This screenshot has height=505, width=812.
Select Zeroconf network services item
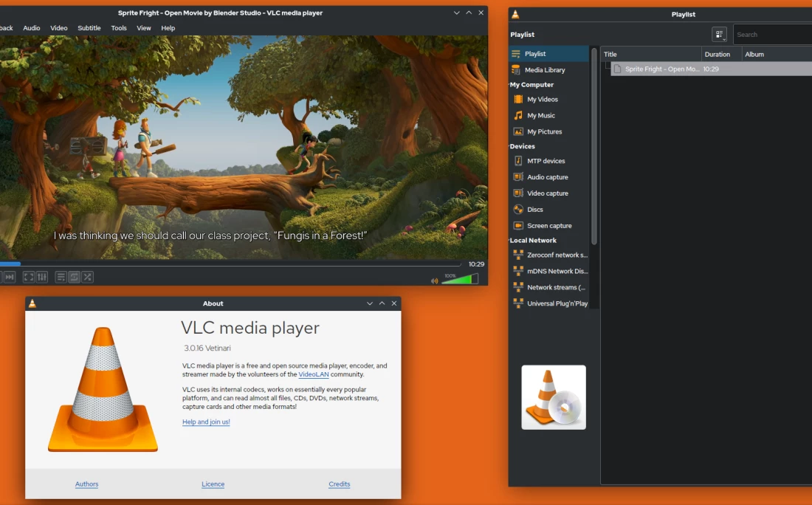click(557, 255)
